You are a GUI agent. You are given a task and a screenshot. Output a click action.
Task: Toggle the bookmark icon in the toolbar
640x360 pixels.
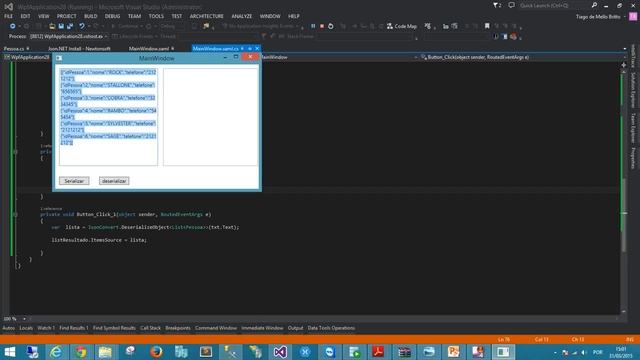[x=487, y=26]
